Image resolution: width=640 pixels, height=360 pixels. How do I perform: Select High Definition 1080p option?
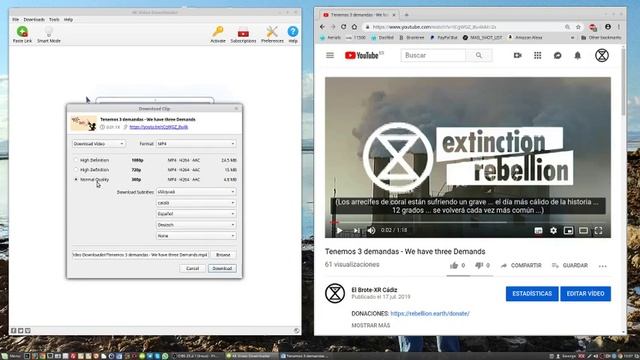(x=76, y=160)
